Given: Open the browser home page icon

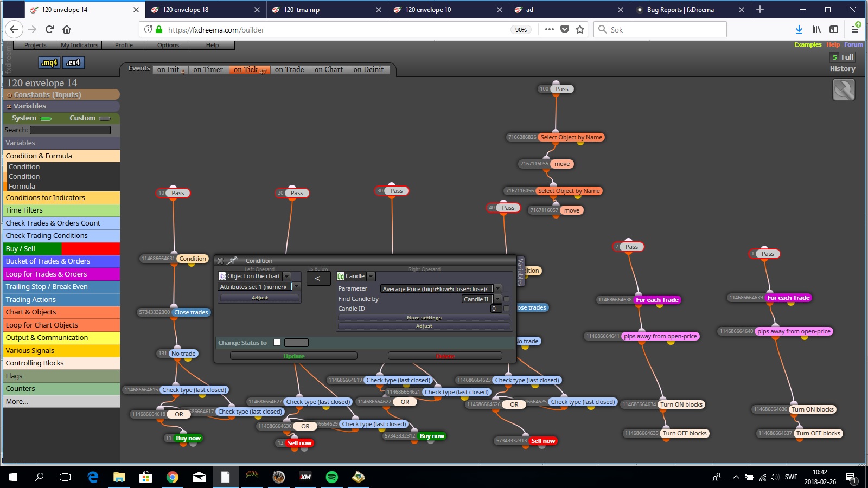Looking at the screenshot, I should 67,29.
